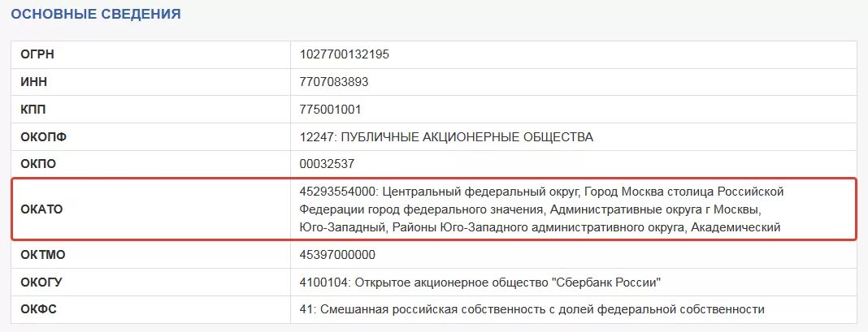Click the ОКТМО row label
Viewport: 868px width, 332px height.
[42, 255]
